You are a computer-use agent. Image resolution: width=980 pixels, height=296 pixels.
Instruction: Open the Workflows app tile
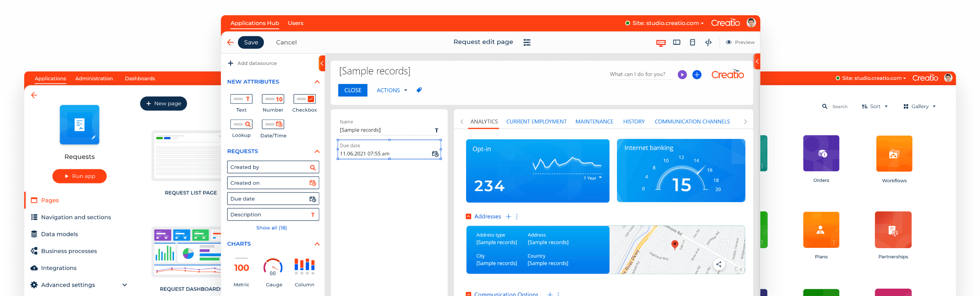point(894,153)
